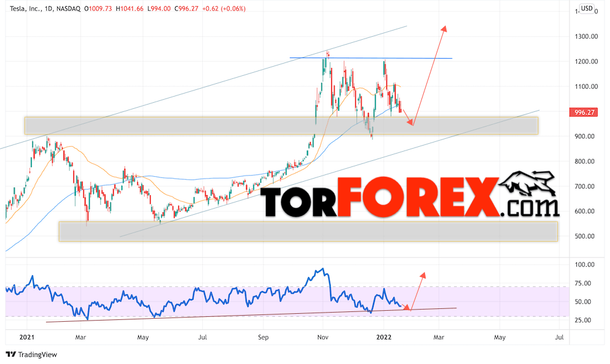Open the USD currency selector
Image resolution: width=610 pixels, height=364 pixels.
tap(587, 9)
